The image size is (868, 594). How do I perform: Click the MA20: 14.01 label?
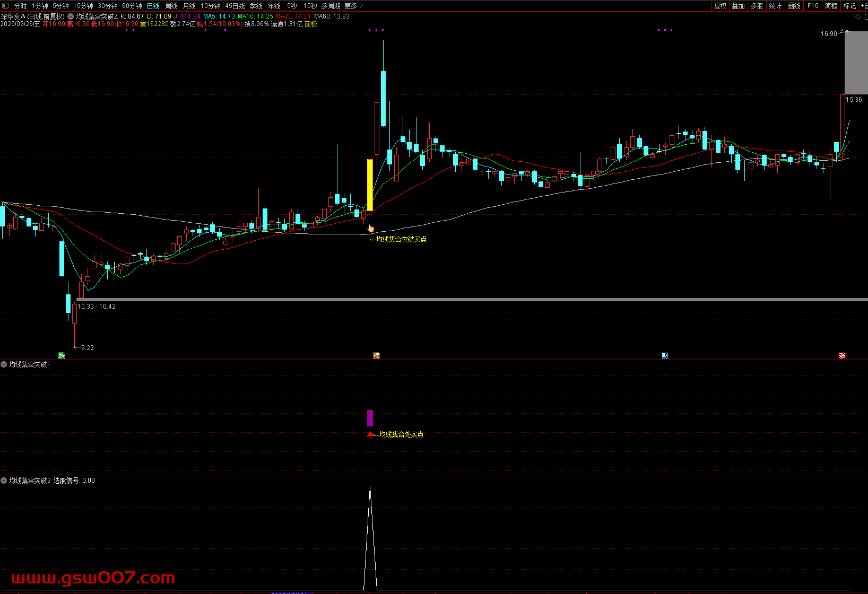click(x=293, y=16)
